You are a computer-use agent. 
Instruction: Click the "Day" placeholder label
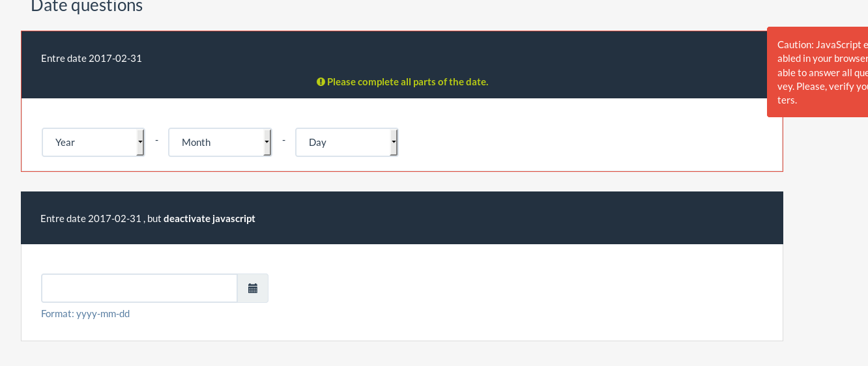coord(317,142)
